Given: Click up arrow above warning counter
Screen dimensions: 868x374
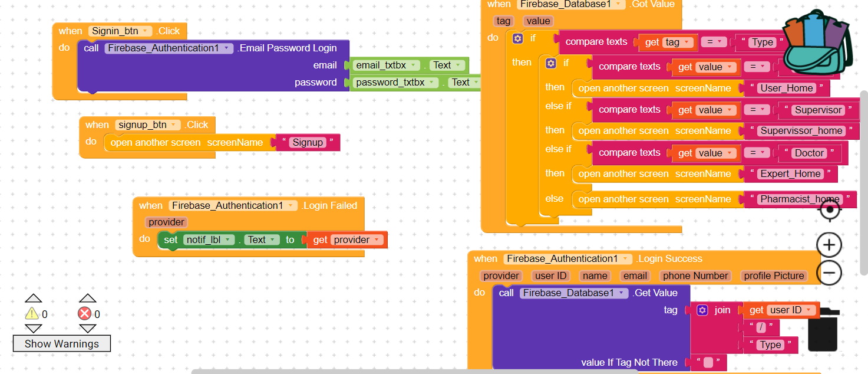Looking at the screenshot, I should [x=34, y=299].
